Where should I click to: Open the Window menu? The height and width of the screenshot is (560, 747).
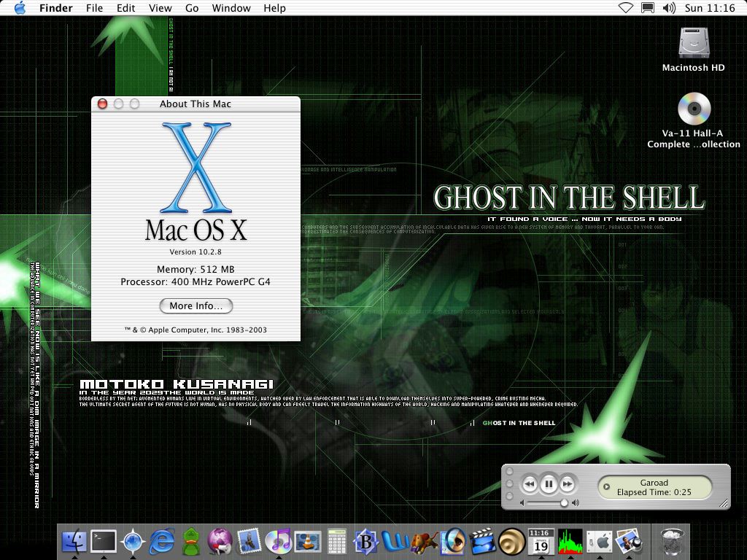231,8
